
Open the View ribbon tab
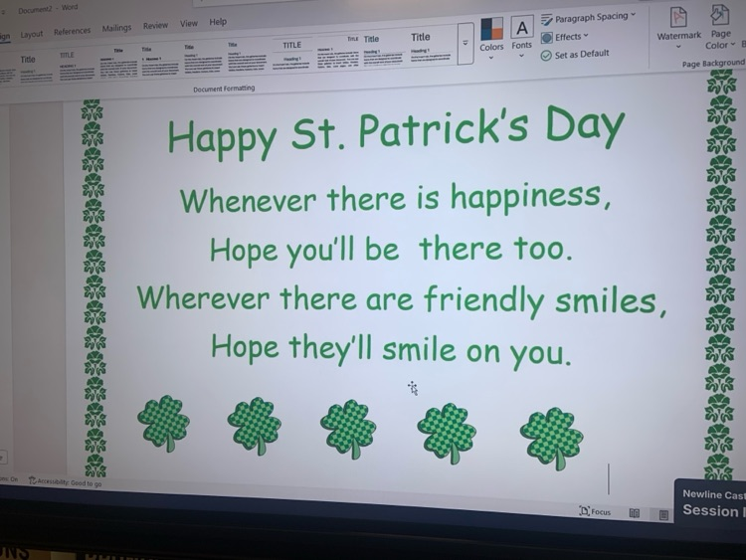pos(188,23)
